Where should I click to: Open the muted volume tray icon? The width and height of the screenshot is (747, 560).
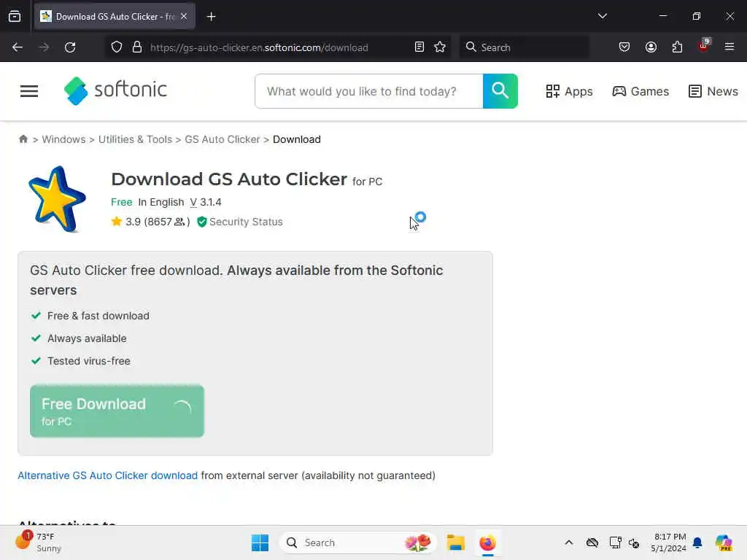click(634, 542)
